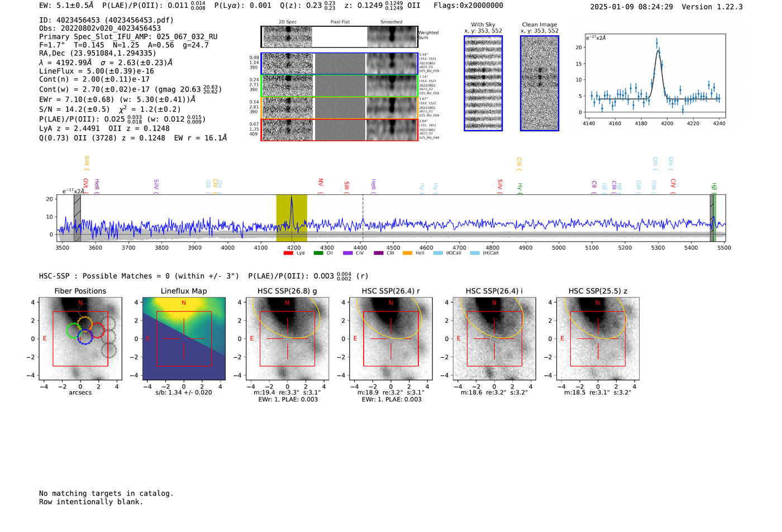Click the CIII legend swatch
782x532 pixels.
click(379, 253)
